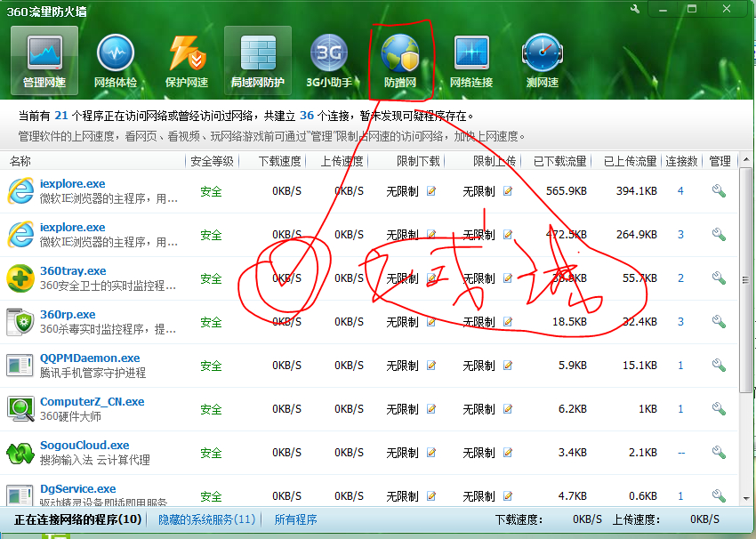This screenshot has width=756, height=539.
Task: Edit download limit for QQPMDaemon.exe
Action: pyautogui.click(x=431, y=366)
